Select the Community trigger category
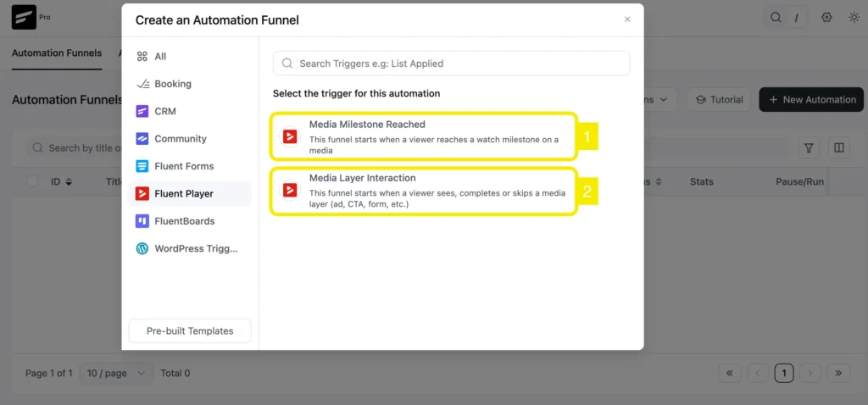This screenshot has width=868, height=405. 189,139
